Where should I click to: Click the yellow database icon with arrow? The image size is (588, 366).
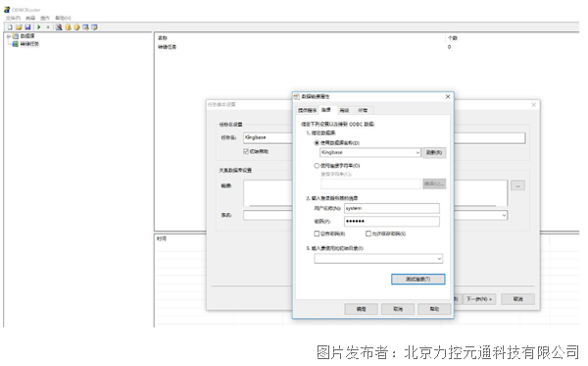pyautogui.click(x=76, y=27)
